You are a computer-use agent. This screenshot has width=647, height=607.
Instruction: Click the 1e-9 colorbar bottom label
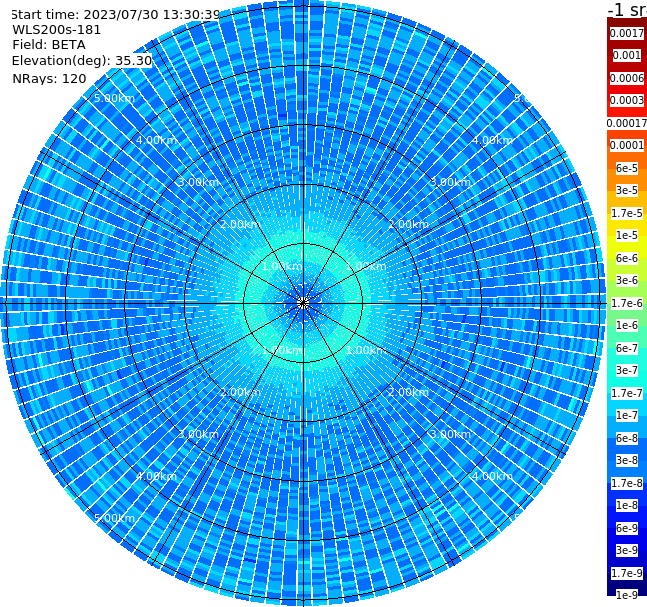[x=627, y=595]
